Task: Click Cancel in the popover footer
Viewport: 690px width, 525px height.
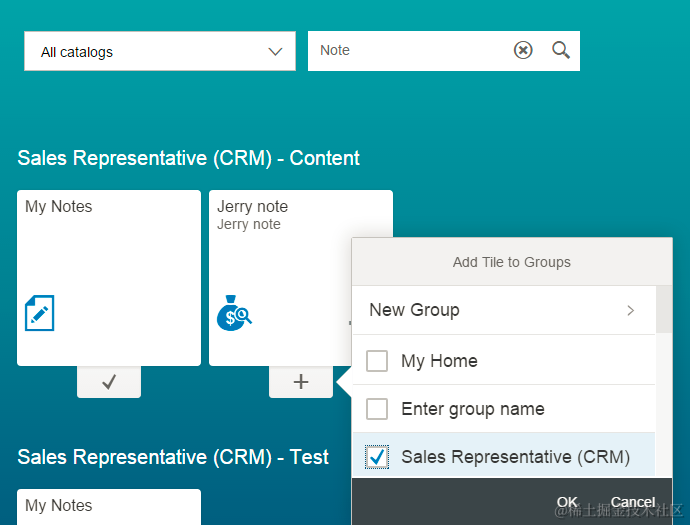Action: click(x=633, y=502)
